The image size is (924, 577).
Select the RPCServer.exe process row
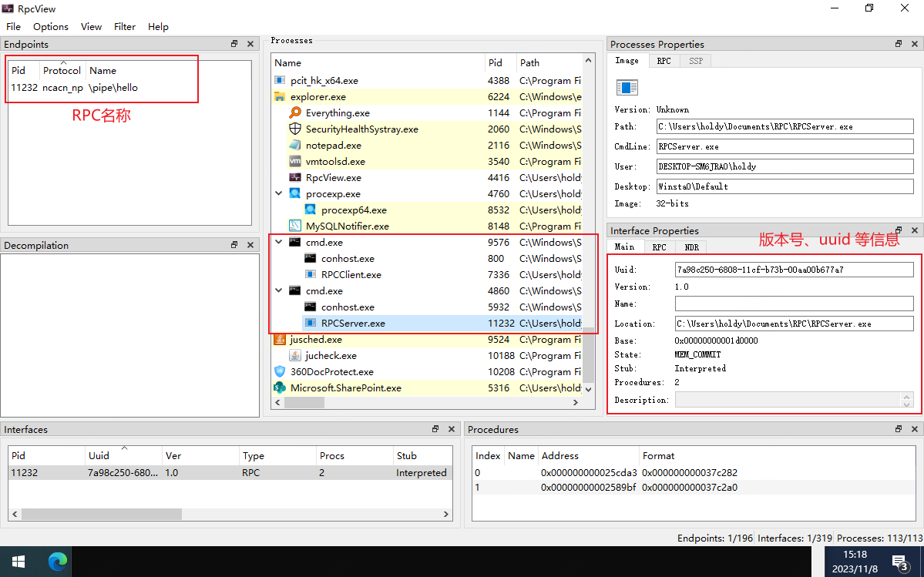tap(353, 324)
